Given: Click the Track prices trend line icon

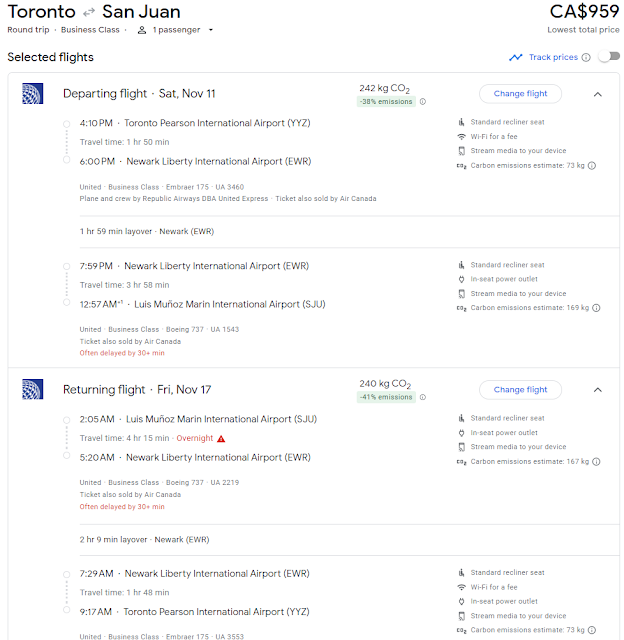Looking at the screenshot, I should 515,57.
